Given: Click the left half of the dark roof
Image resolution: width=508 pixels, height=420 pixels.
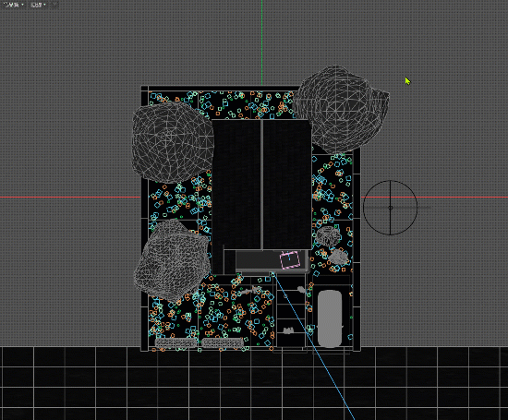Looking at the screenshot, I should pyautogui.click(x=236, y=185).
